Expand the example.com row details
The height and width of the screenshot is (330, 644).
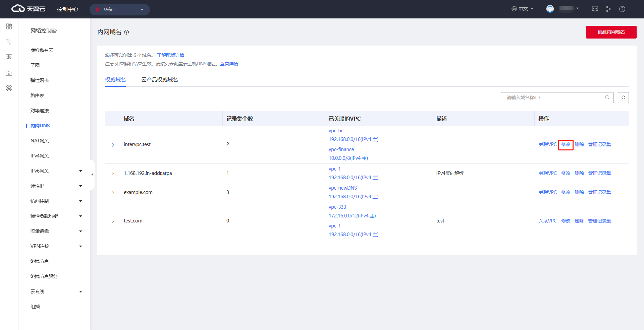pos(113,193)
